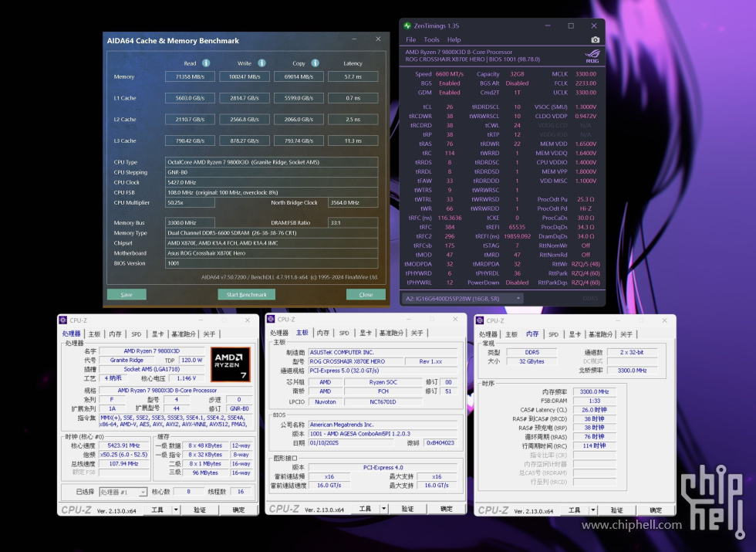Open 关于 tab in left CPU-Z window
Screen dimensions: 756x552
pyautogui.click(x=209, y=334)
